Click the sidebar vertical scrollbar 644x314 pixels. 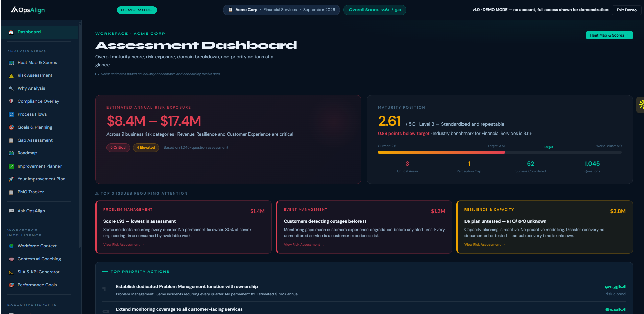click(80, 135)
